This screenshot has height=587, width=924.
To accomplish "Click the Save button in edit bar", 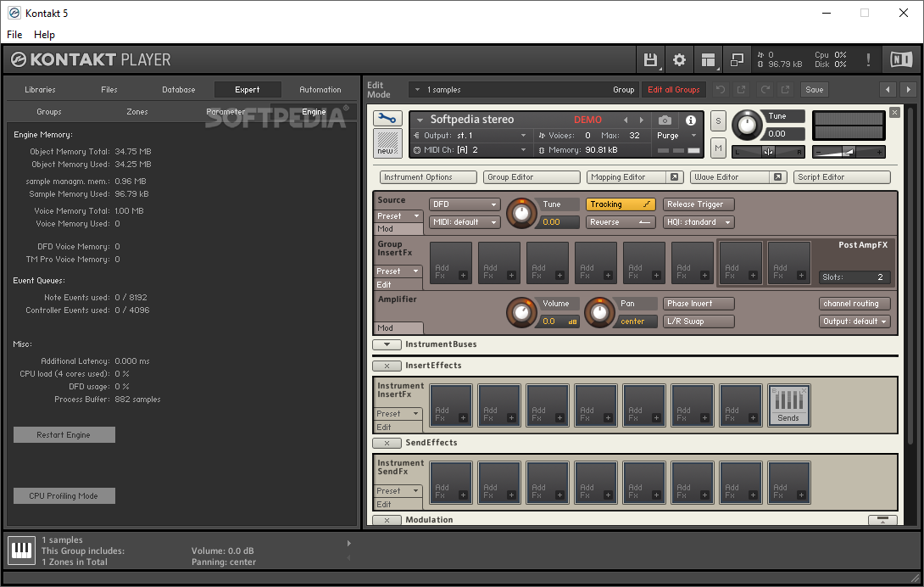I will [x=815, y=90].
